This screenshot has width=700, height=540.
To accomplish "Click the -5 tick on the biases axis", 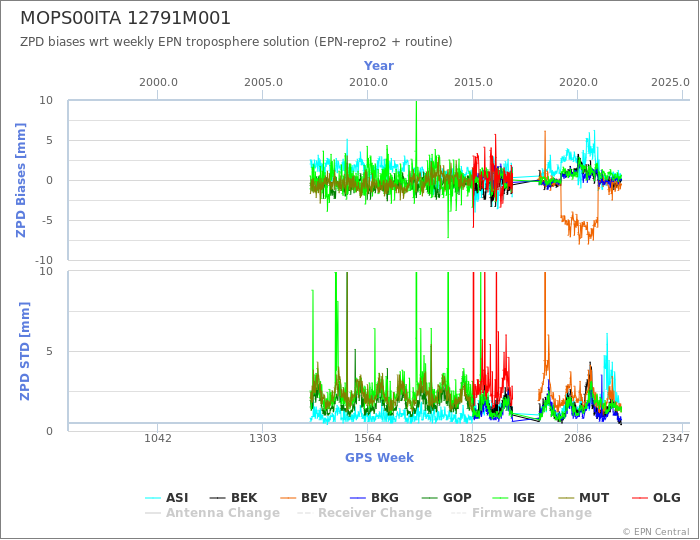I will tap(47, 220).
